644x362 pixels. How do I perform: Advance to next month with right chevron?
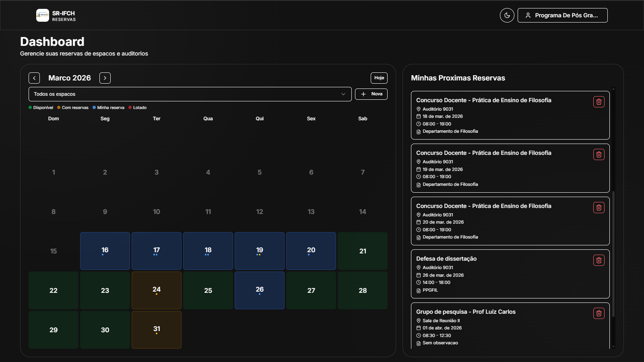tap(105, 78)
